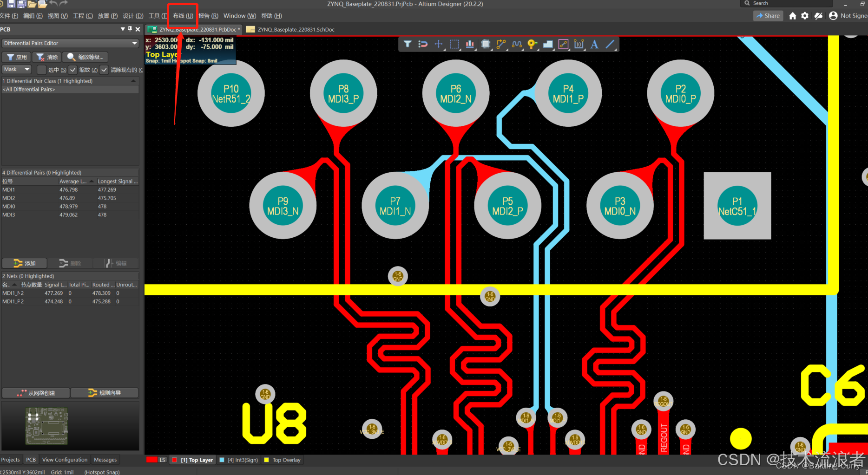
Task: Click the board overview thumbnail
Action: click(x=46, y=426)
